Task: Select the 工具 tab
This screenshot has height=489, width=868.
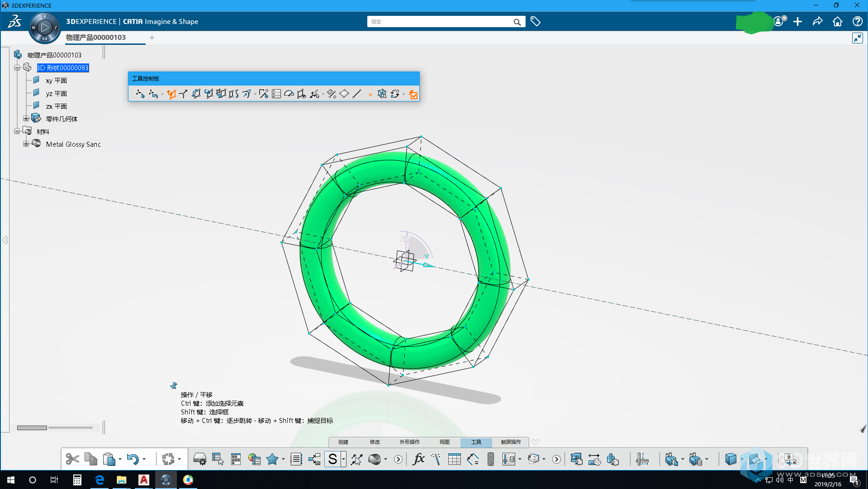Action: coord(476,442)
